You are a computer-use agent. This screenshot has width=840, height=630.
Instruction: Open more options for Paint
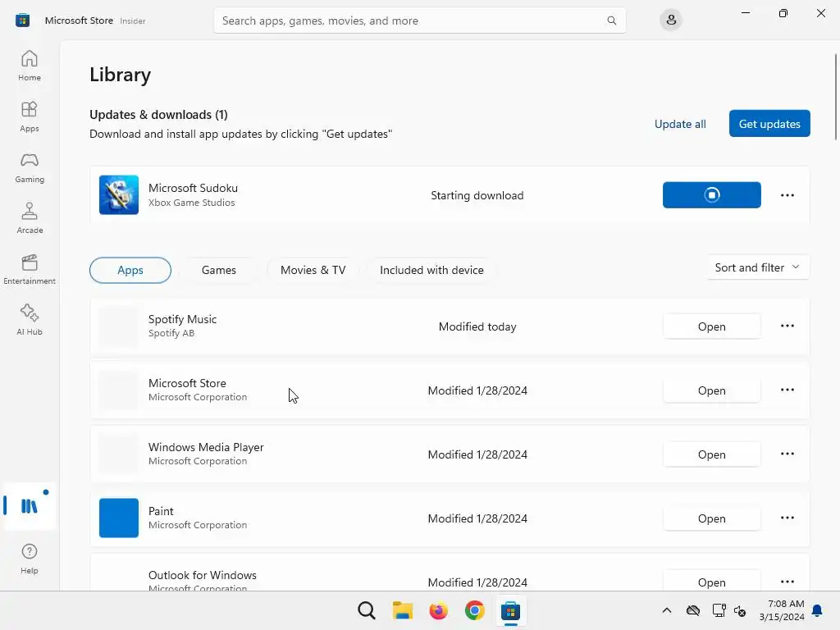(787, 518)
